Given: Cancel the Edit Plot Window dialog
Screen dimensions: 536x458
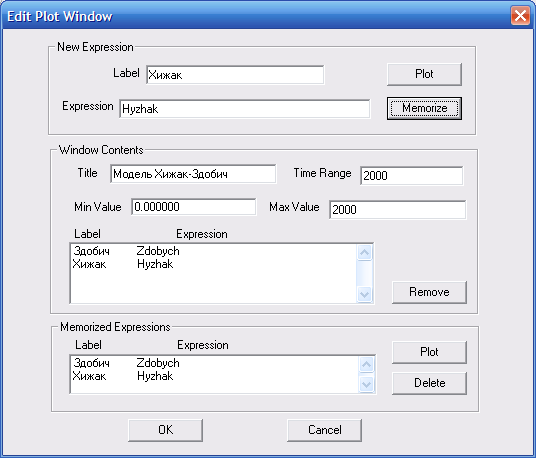Looking at the screenshot, I should [324, 430].
